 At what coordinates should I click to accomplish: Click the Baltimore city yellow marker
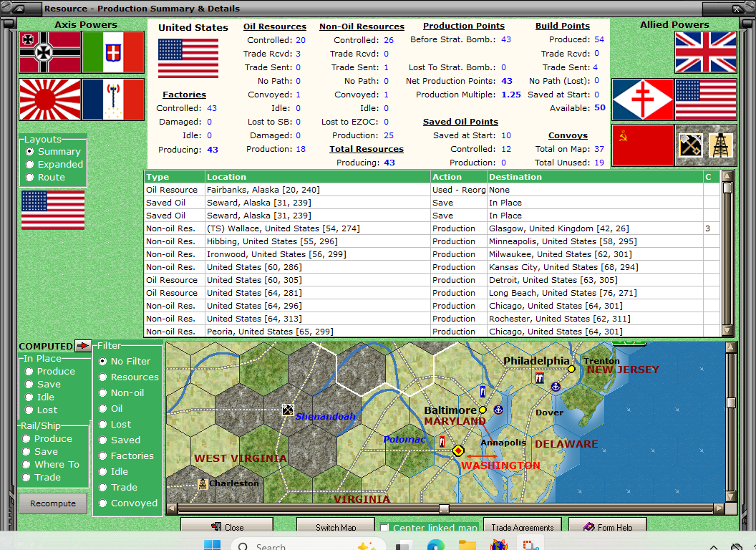coord(482,410)
